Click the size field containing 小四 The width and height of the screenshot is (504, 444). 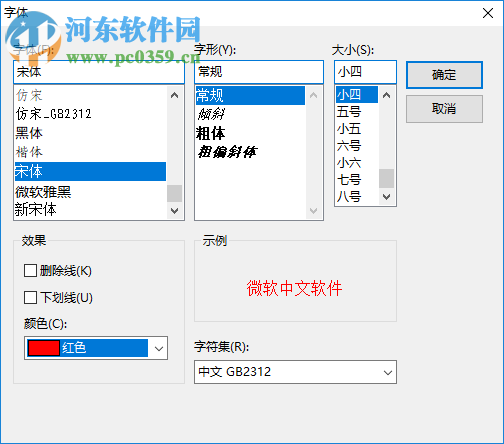pyautogui.click(x=365, y=72)
